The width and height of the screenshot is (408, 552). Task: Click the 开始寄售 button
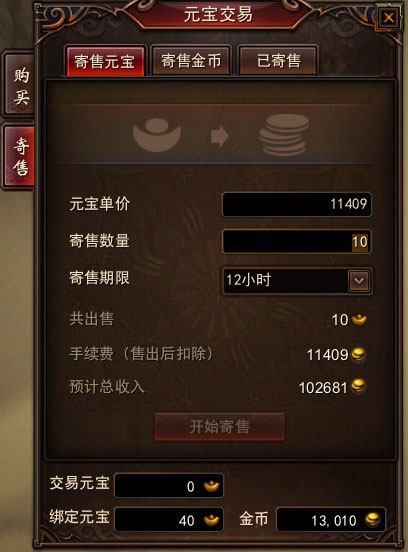[x=219, y=427]
